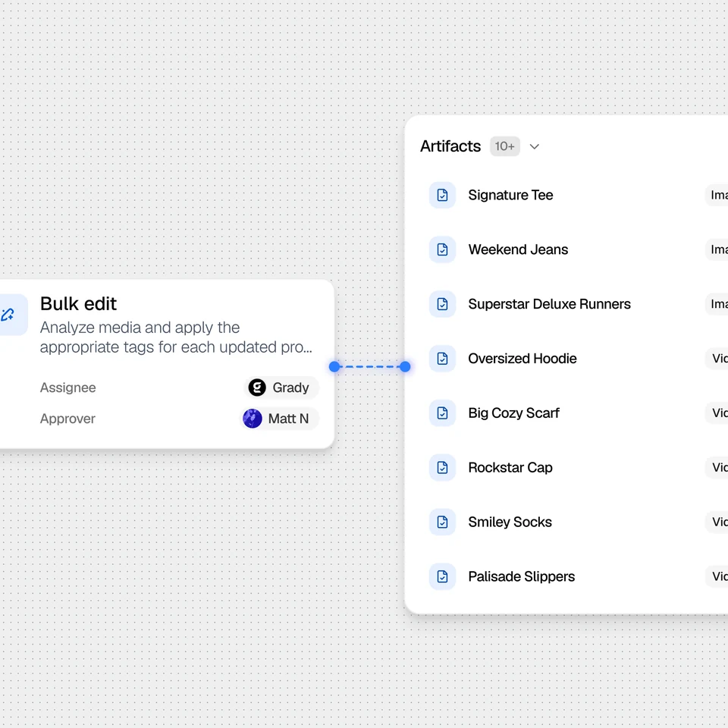
Task: Click the Palisade Slippers document icon
Action: tap(442, 576)
